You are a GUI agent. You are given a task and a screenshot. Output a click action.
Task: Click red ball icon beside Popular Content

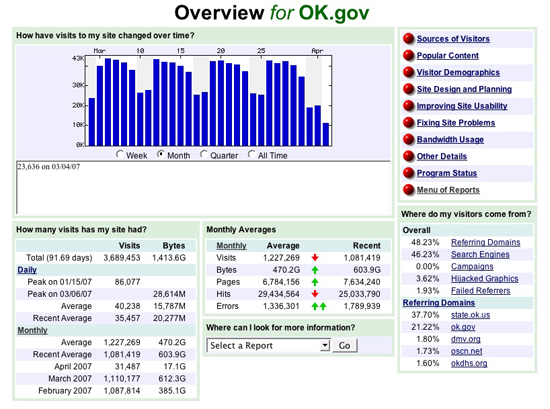(x=409, y=55)
